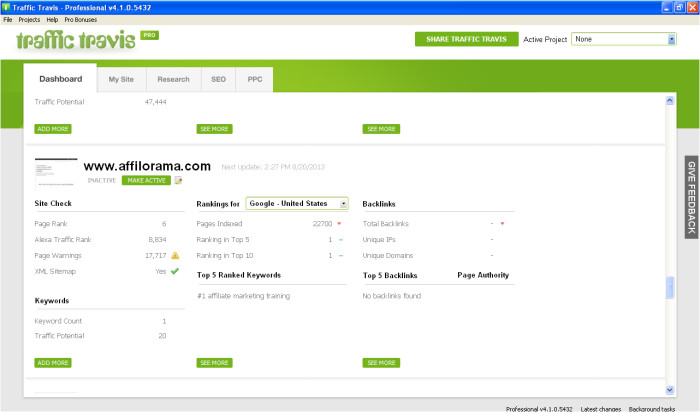
Task: Click See More under affilorama Top 5 Backlinks
Action: [x=381, y=363]
